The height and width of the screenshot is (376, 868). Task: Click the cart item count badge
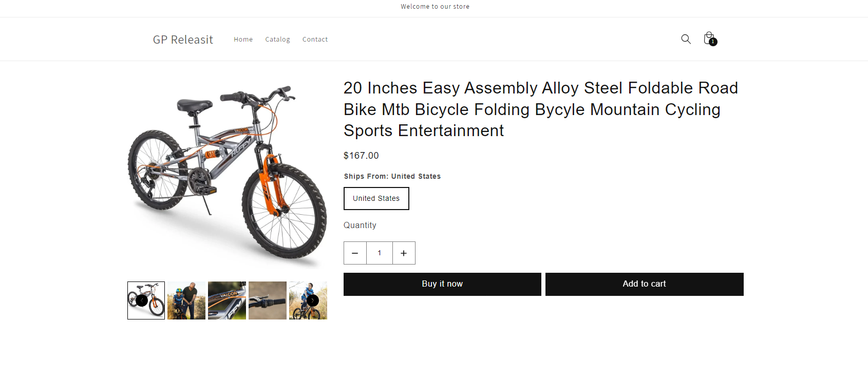click(713, 42)
